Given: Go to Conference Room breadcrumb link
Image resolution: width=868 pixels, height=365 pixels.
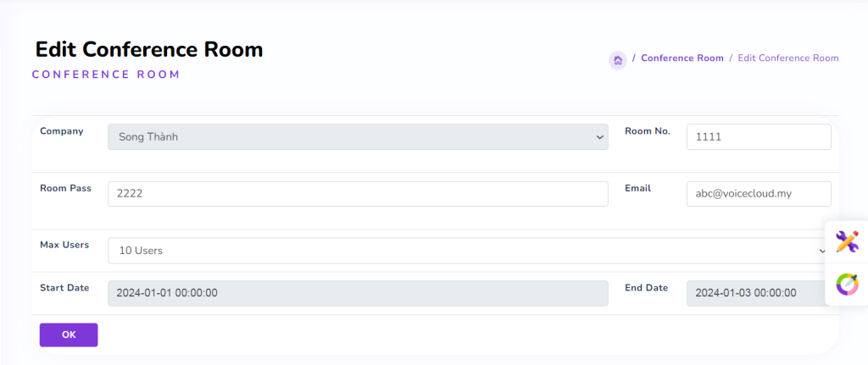Looking at the screenshot, I should pos(682,58).
